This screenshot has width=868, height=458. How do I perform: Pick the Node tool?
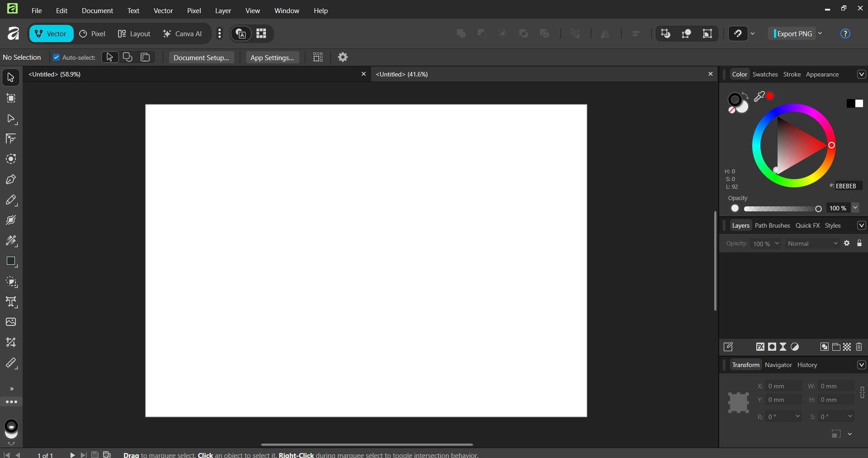coord(11,119)
